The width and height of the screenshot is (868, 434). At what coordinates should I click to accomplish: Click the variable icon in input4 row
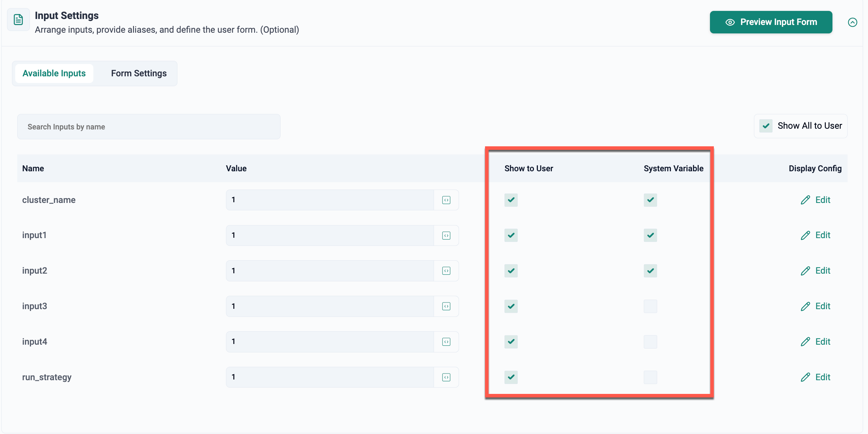click(x=446, y=342)
